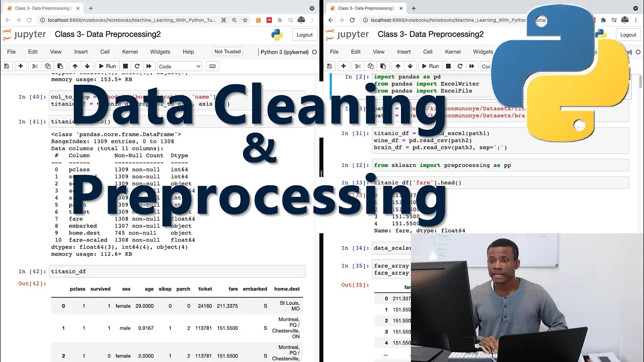Open Insert menu in left Jupyter window
The width and height of the screenshot is (644, 362).
pos(81,52)
